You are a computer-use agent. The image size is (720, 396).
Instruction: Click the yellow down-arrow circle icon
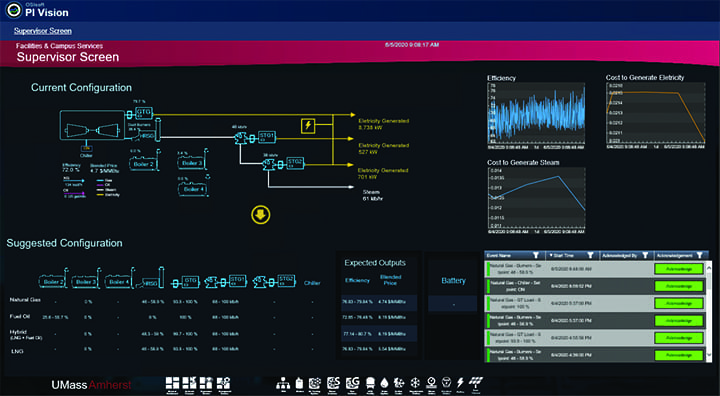(x=260, y=215)
